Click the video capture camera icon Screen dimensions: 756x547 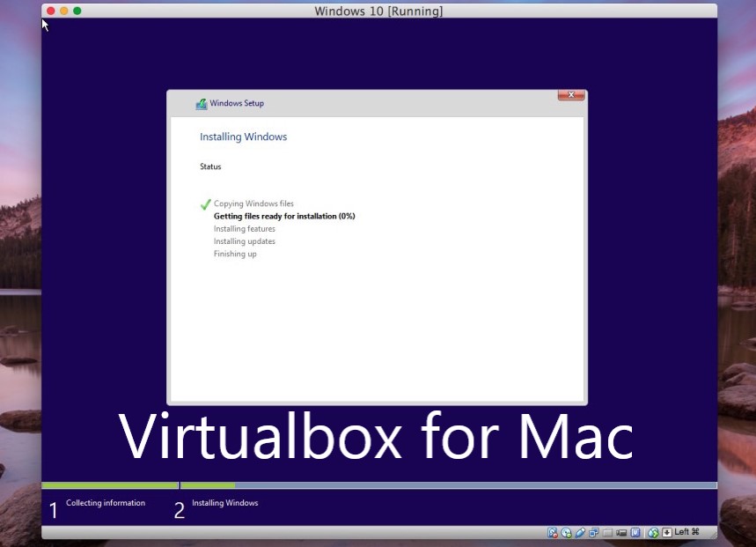point(621,533)
